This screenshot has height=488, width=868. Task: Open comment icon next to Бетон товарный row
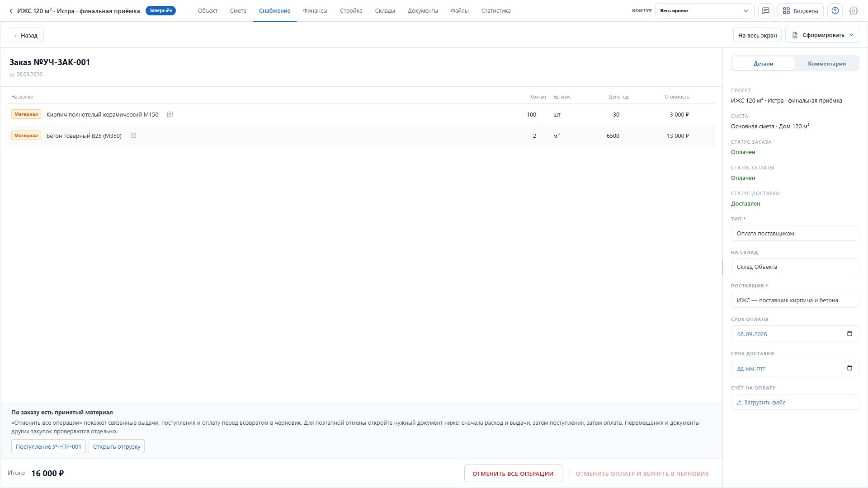click(133, 136)
